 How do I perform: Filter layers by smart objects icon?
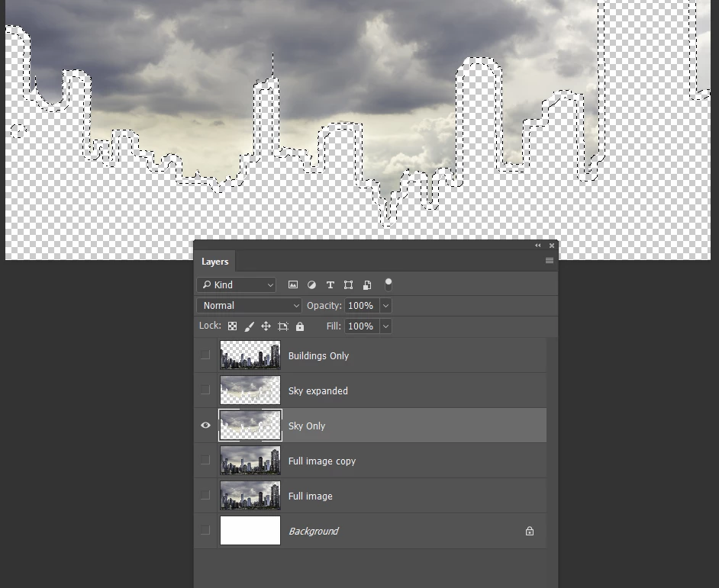pyautogui.click(x=367, y=285)
